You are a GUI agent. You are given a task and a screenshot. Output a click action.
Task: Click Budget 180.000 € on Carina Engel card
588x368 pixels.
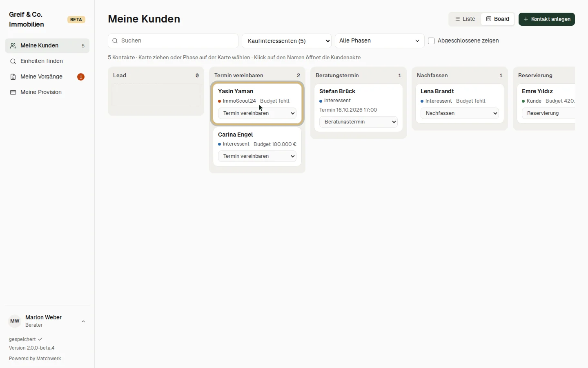pos(275,144)
